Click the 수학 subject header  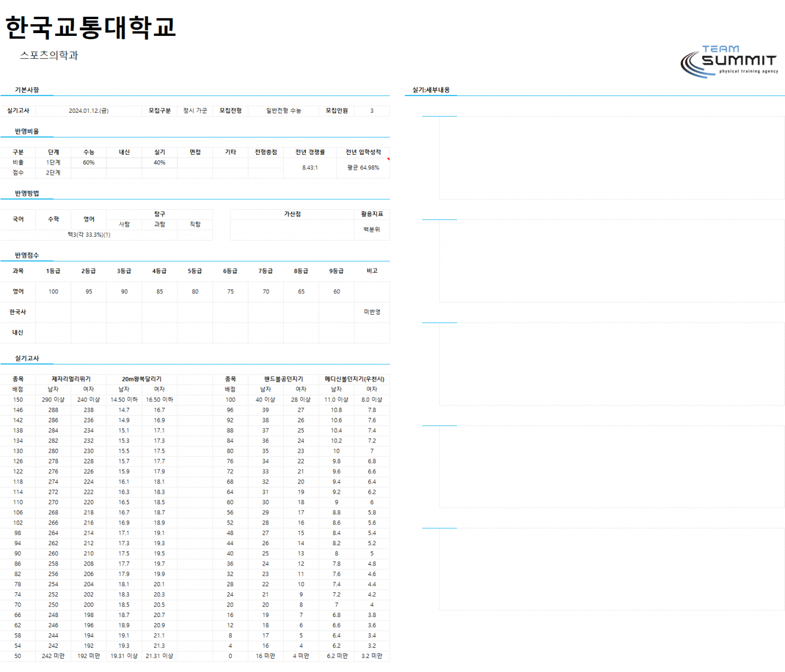(x=53, y=219)
